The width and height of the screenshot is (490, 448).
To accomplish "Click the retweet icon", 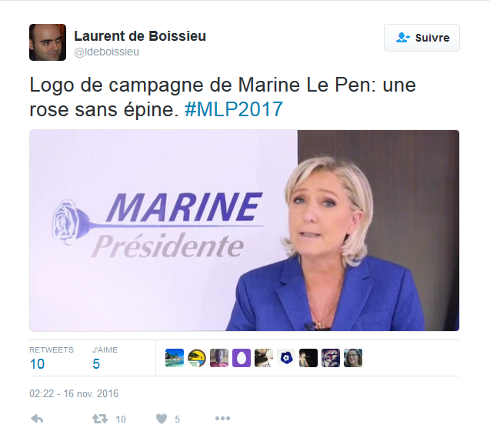I will (x=100, y=419).
